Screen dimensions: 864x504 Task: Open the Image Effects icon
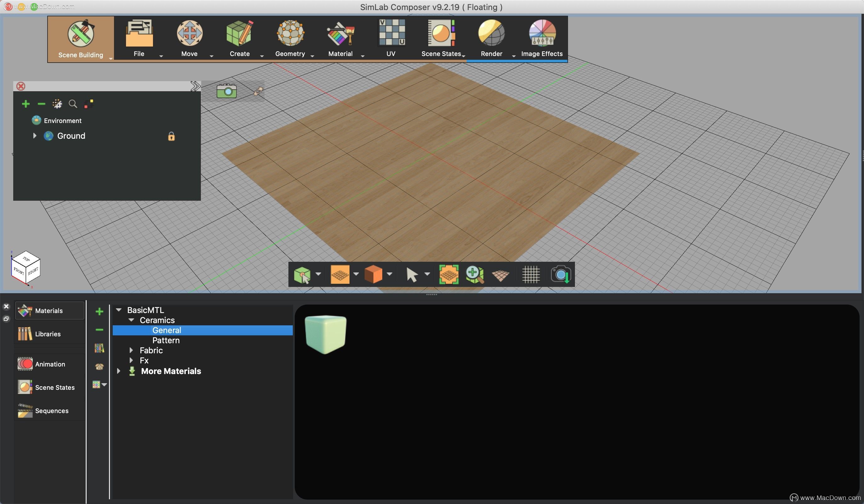coord(542,33)
